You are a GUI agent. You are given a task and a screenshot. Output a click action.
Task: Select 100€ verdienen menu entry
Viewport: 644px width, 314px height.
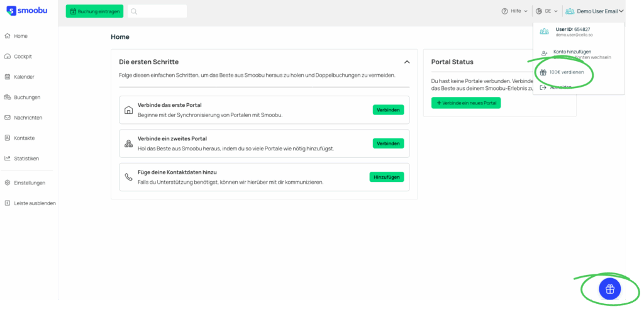[x=566, y=72]
